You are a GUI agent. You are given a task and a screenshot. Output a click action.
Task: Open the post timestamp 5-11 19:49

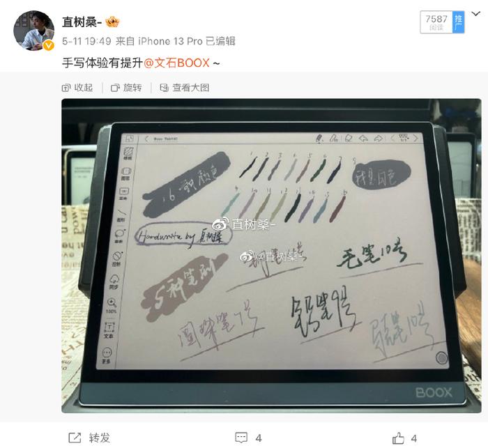(x=86, y=41)
